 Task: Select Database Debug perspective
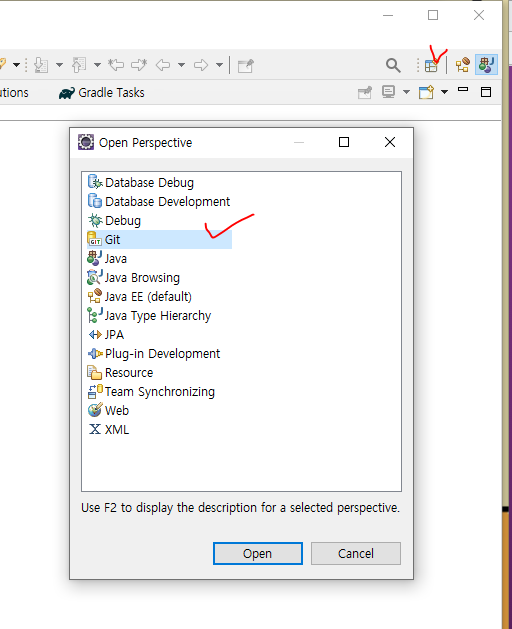(141, 183)
